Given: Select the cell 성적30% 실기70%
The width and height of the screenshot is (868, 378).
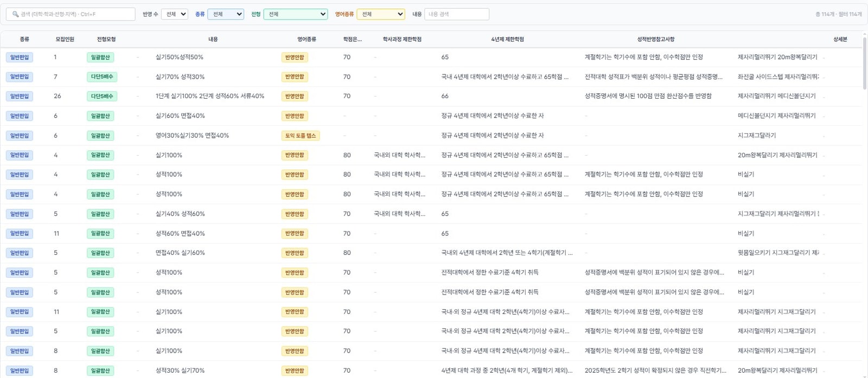Looking at the screenshot, I should coord(180,370).
